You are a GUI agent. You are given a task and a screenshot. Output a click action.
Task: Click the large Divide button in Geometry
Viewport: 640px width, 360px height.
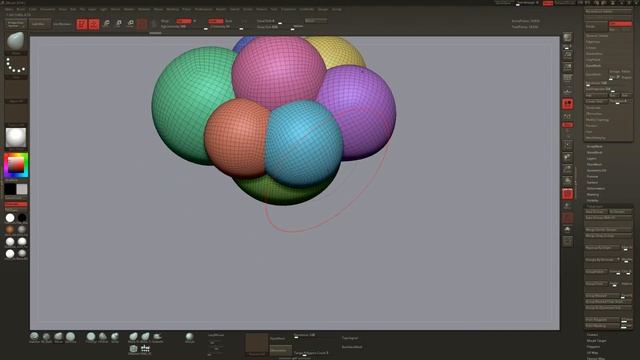597,26
